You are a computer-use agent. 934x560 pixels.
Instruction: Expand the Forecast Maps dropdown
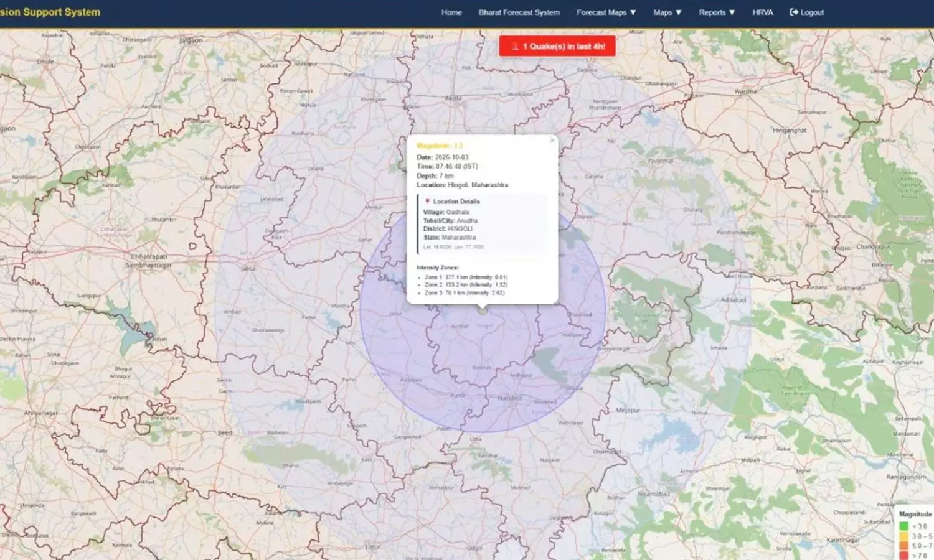pyautogui.click(x=606, y=12)
